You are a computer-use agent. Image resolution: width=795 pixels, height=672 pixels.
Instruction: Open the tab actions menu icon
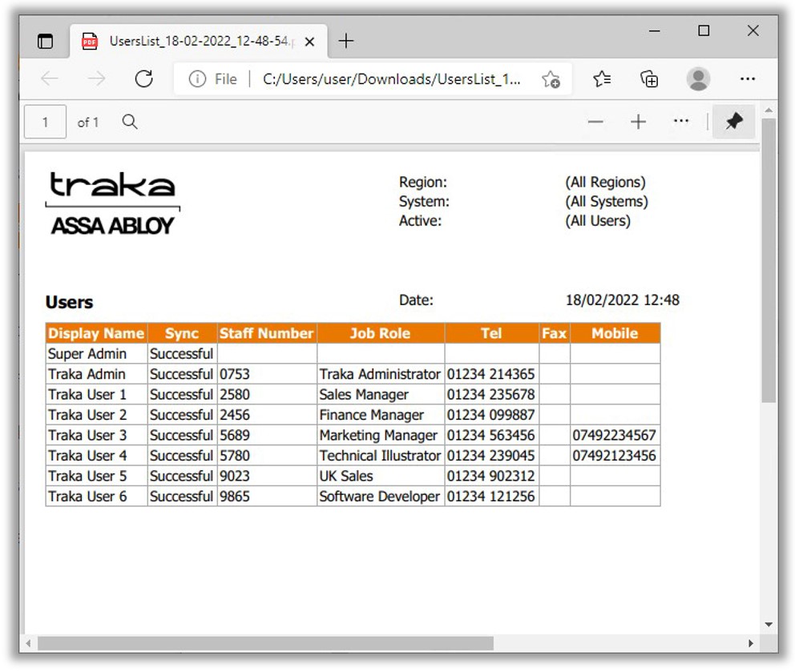pyautogui.click(x=45, y=41)
